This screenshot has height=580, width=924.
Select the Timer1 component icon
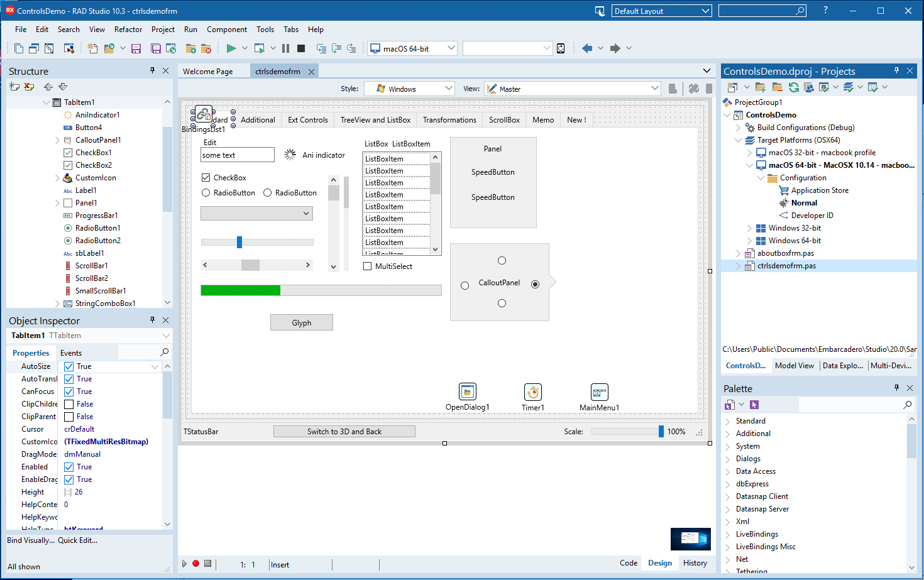(x=533, y=392)
